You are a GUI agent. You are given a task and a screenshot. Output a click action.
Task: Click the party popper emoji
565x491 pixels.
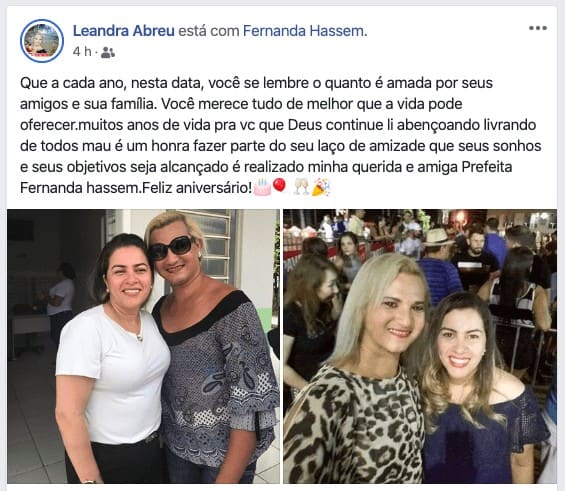click(x=320, y=187)
